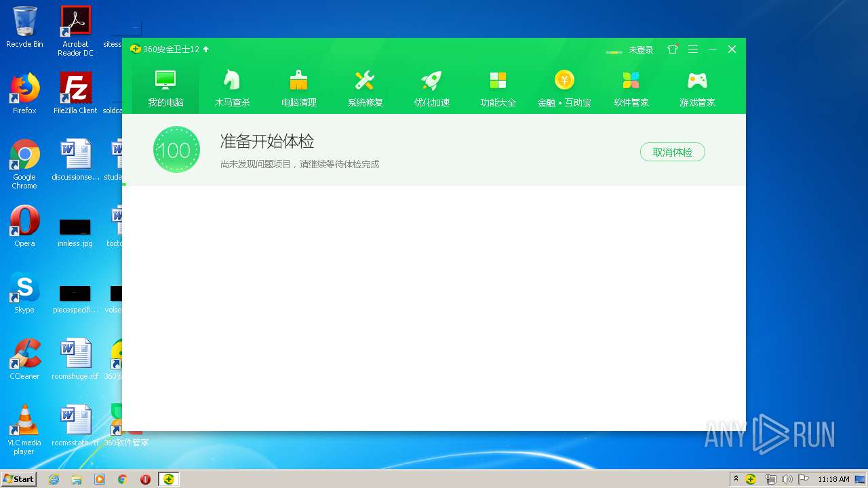The height and width of the screenshot is (488, 868).
Task: Select the 系统修复 system repair tab
Action: coord(365,88)
